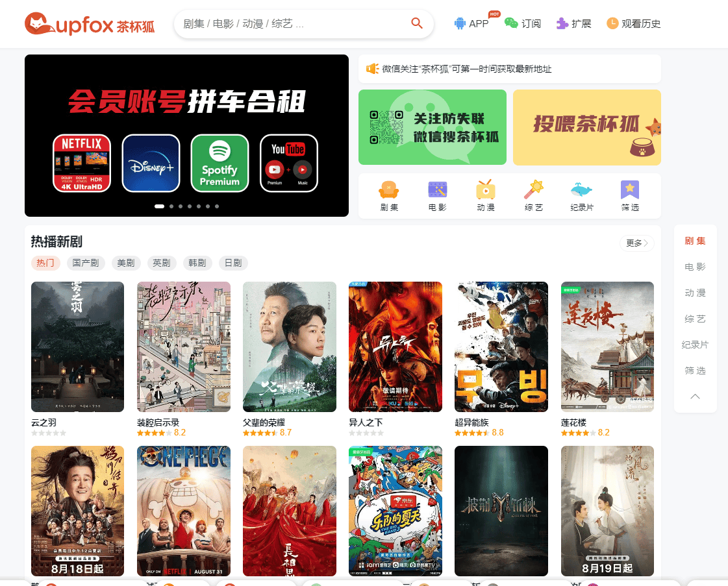
Task: Click the WeChat 订阅 subscribe icon
Action: point(512,24)
